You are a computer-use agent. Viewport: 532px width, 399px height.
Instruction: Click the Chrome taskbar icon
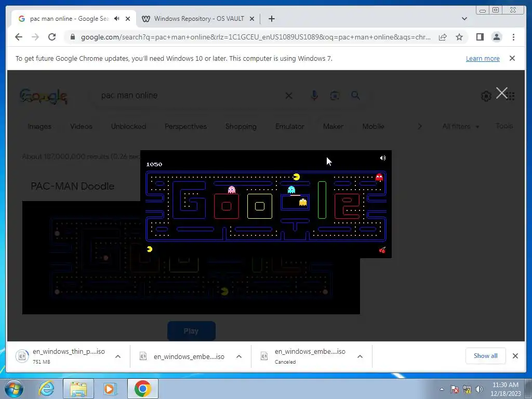coord(143,389)
